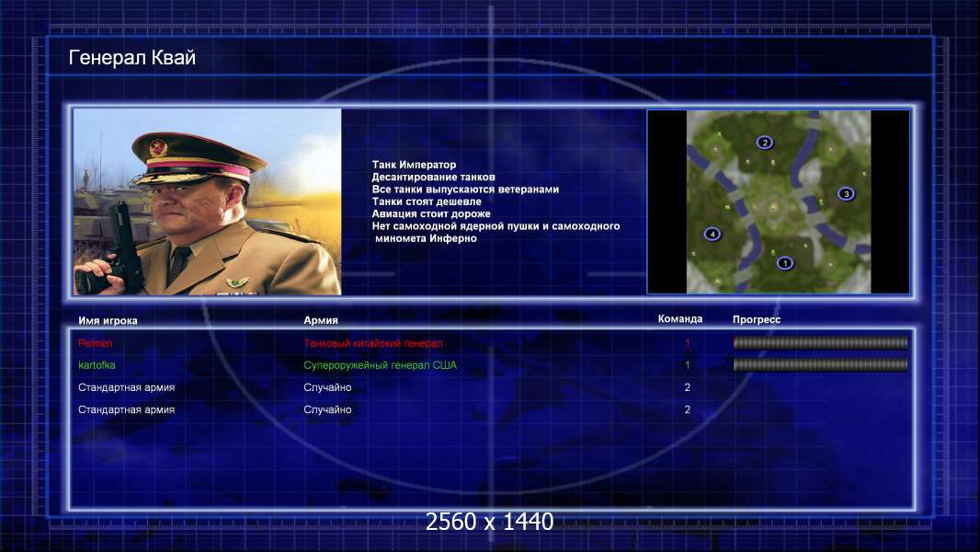980x552 pixels.
Task: Click start position marker 1 on minimap
Action: [x=785, y=263]
